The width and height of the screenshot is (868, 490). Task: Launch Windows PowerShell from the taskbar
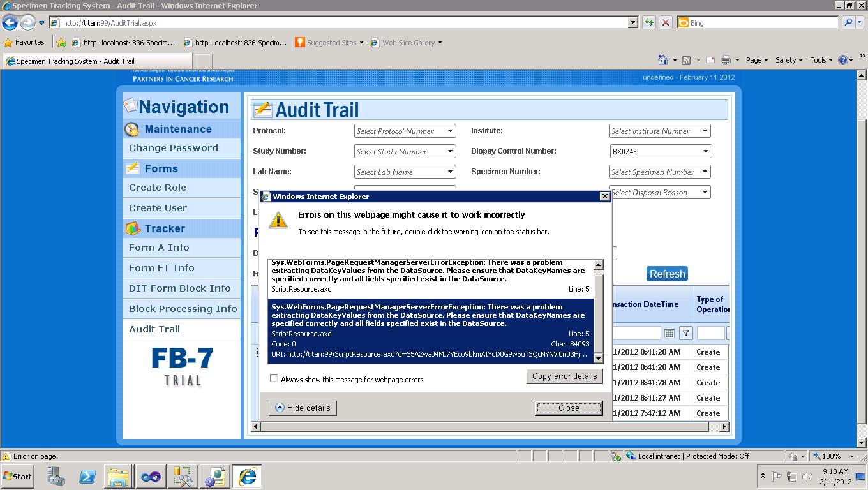point(87,477)
